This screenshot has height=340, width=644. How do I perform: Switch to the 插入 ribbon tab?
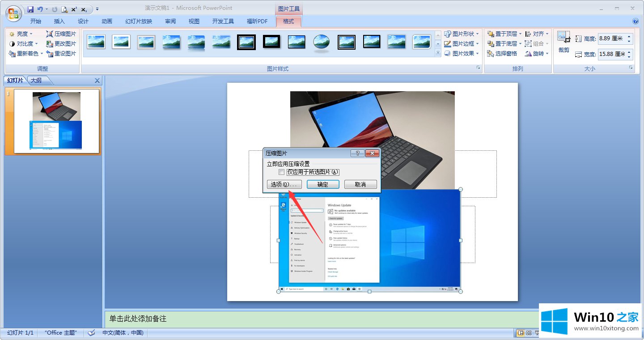pos(59,21)
